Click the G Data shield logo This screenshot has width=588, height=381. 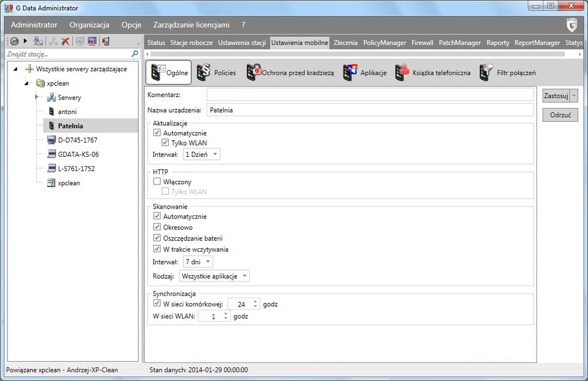(571, 25)
